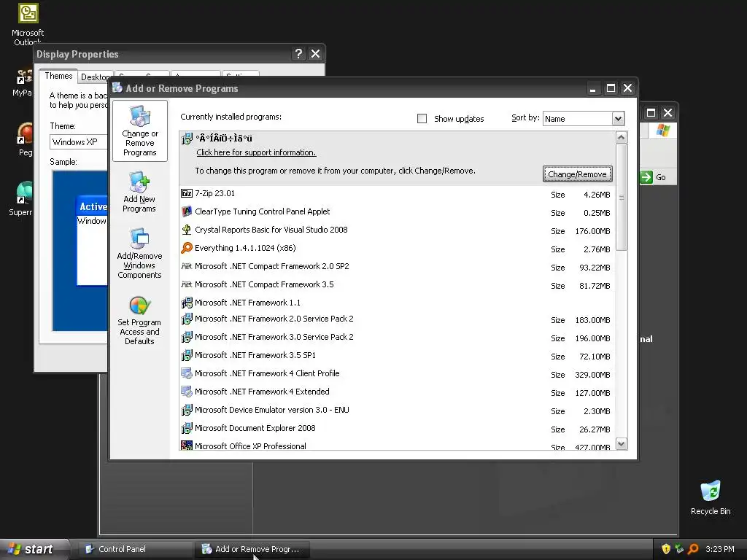Image resolution: width=747 pixels, height=560 pixels.
Task: Click the Microsoft Office XP Professional icon
Action: [x=187, y=446]
